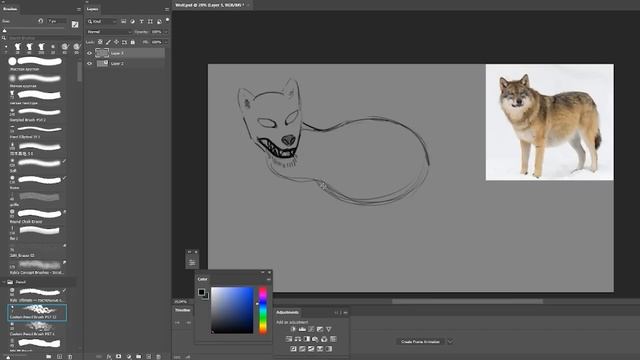Add a Brightness/Contrast adjustment
This screenshot has width=640, height=360.
(293, 329)
